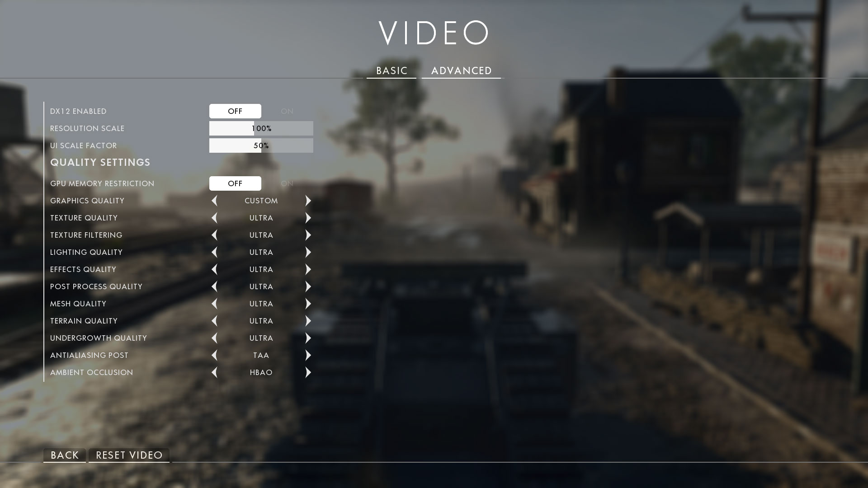868x488 pixels.
Task: Adjust the Resolution Scale slider
Action: [x=261, y=128]
